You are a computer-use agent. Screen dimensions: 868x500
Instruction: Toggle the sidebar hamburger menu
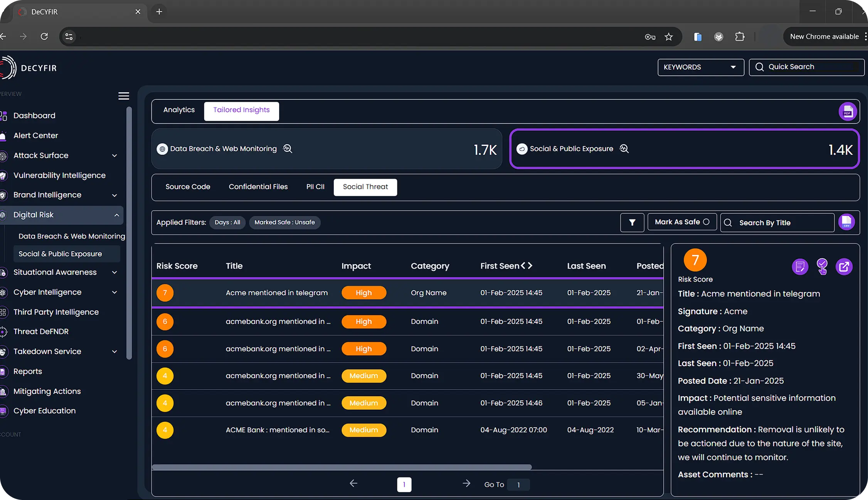click(123, 96)
